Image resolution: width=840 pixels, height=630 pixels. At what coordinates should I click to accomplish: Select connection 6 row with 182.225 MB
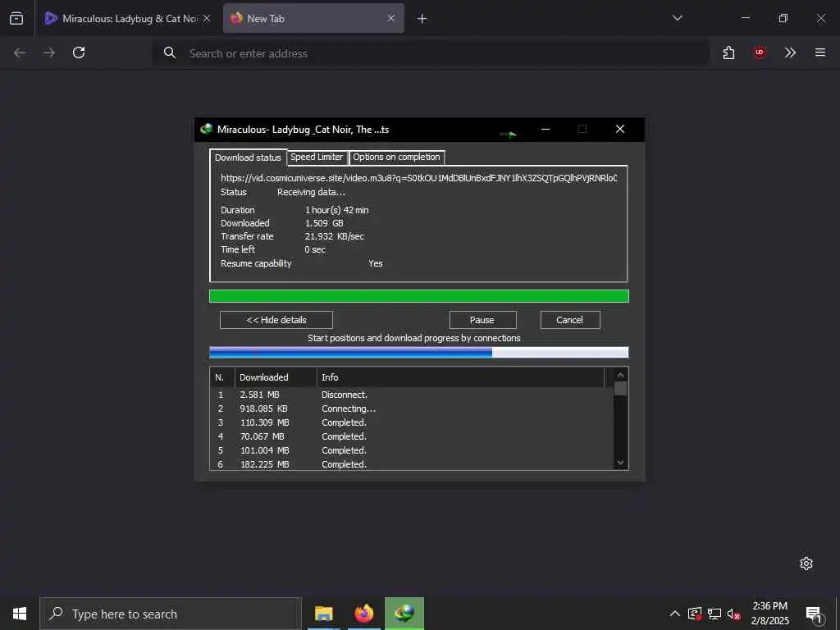pyautogui.click(x=412, y=463)
